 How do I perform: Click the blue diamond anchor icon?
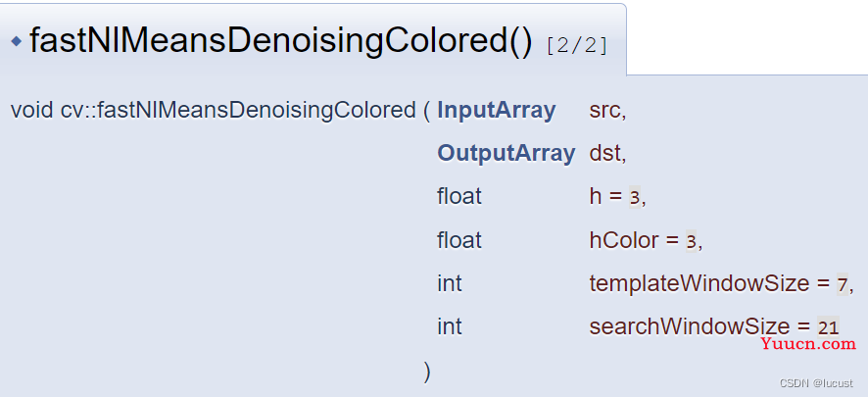click(x=16, y=41)
